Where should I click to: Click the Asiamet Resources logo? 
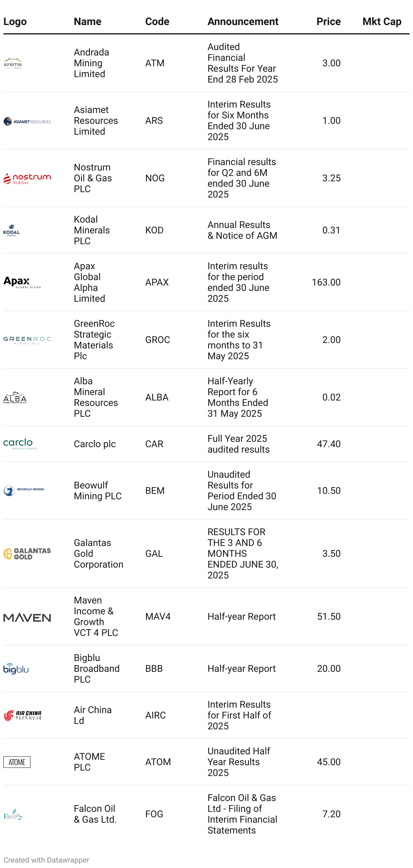point(27,121)
